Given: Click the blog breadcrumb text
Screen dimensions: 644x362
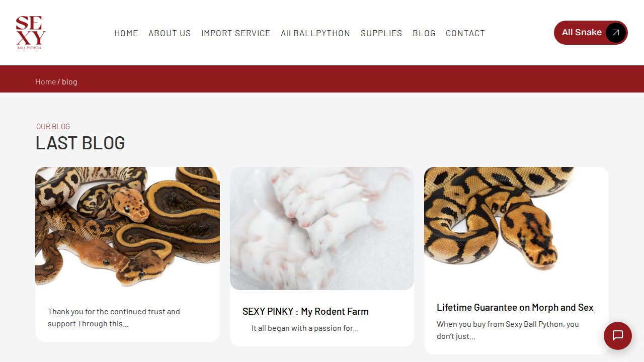Looking at the screenshot, I should [x=69, y=81].
